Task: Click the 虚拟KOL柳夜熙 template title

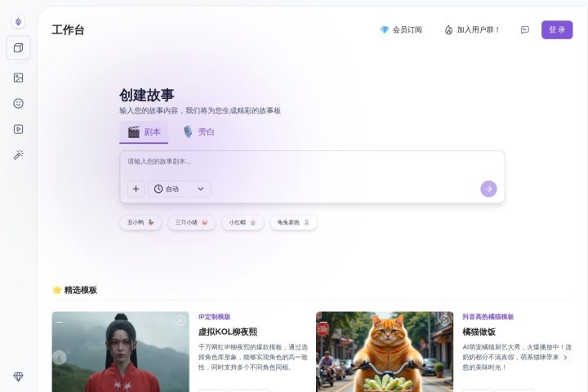Action: point(228,332)
